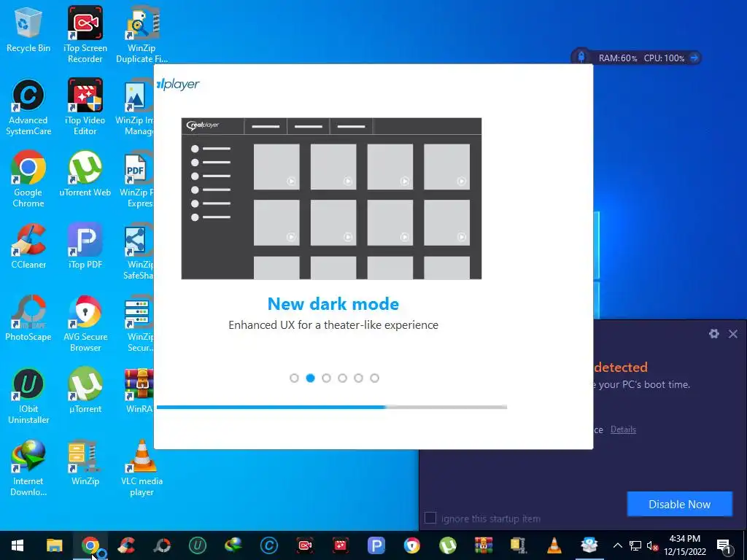Click the installation progress bar
The image size is (747, 560).
[332, 407]
